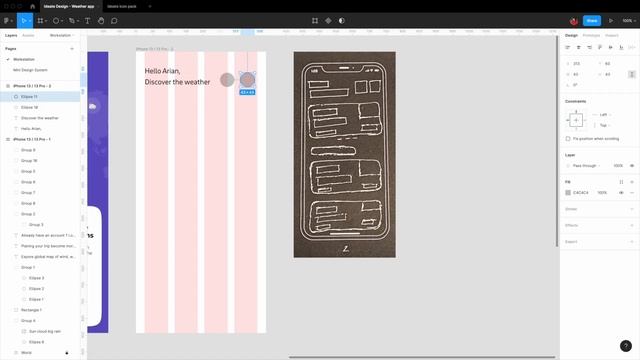Screen dimensions: 640x360
Task: Click the Align vertical centers icon
Action: (610, 47)
